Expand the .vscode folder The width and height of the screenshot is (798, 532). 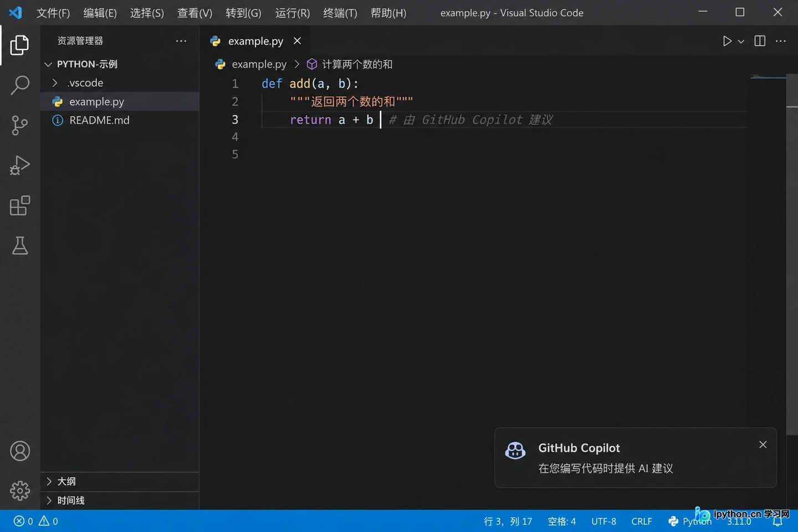119,83
